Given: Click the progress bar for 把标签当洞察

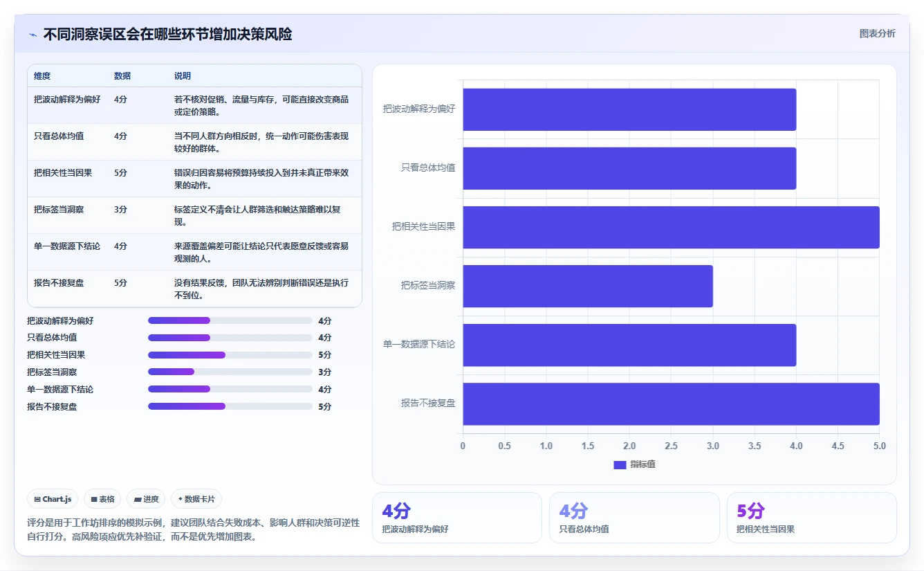Looking at the screenshot, I should [x=230, y=372].
